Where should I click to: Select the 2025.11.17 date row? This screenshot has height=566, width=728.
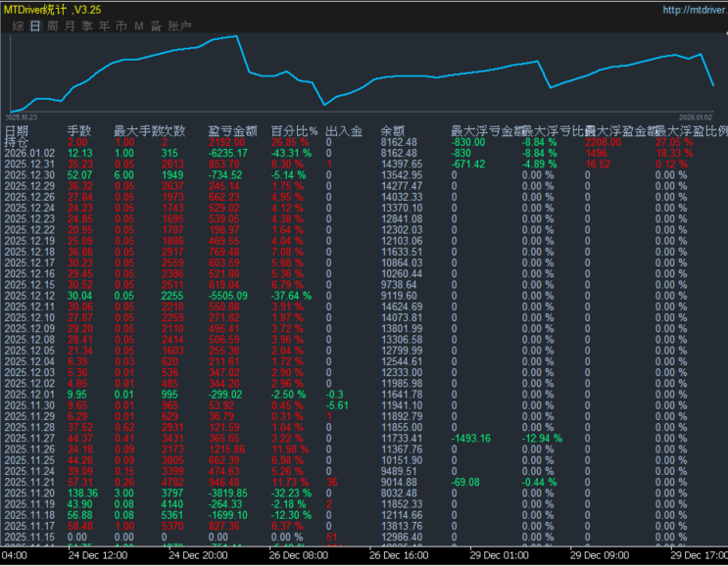29,527
